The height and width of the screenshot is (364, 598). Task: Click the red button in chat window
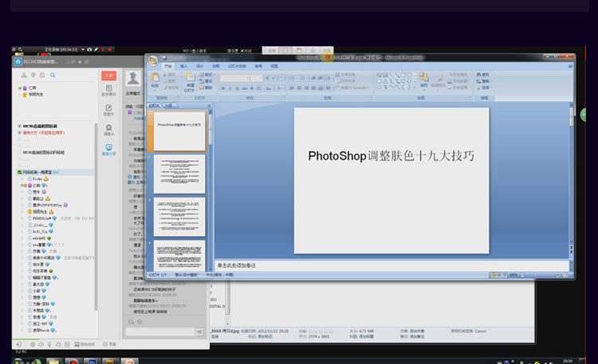(x=108, y=76)
